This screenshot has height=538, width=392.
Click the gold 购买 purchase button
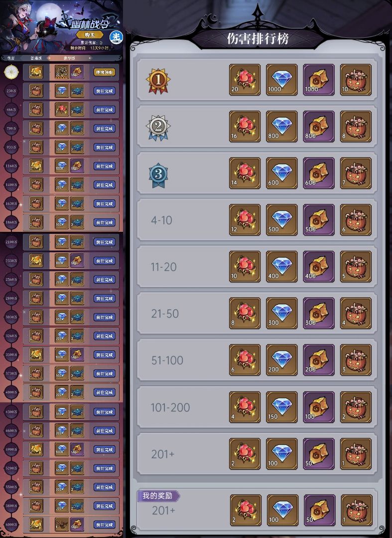[x=90, y=35]
